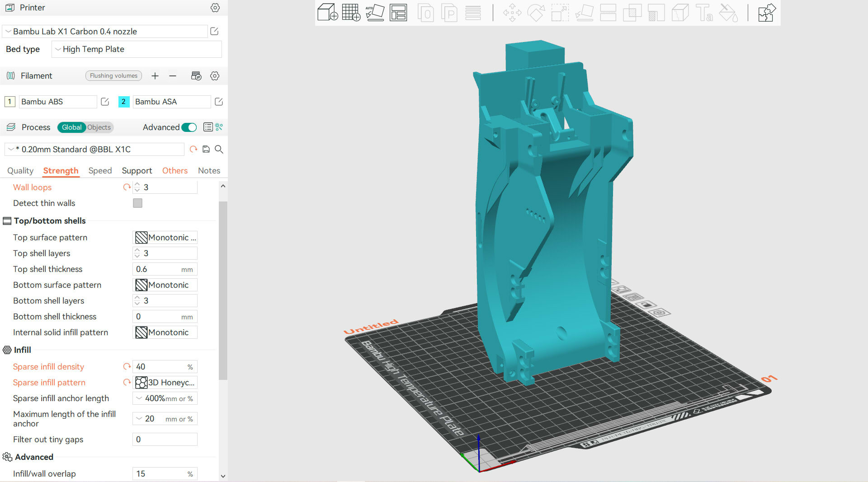Click the Bambu ASA filament color swatch
Image resolution: width=868 pixels, height=482 pixels.
click(x=123, y=102)
